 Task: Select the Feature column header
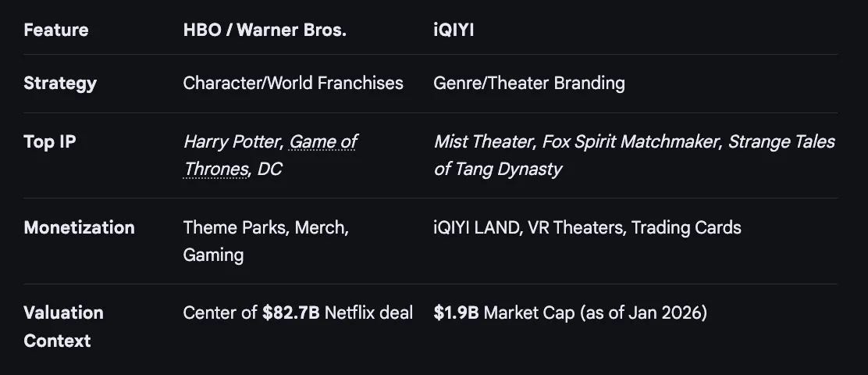pos(56,30)
